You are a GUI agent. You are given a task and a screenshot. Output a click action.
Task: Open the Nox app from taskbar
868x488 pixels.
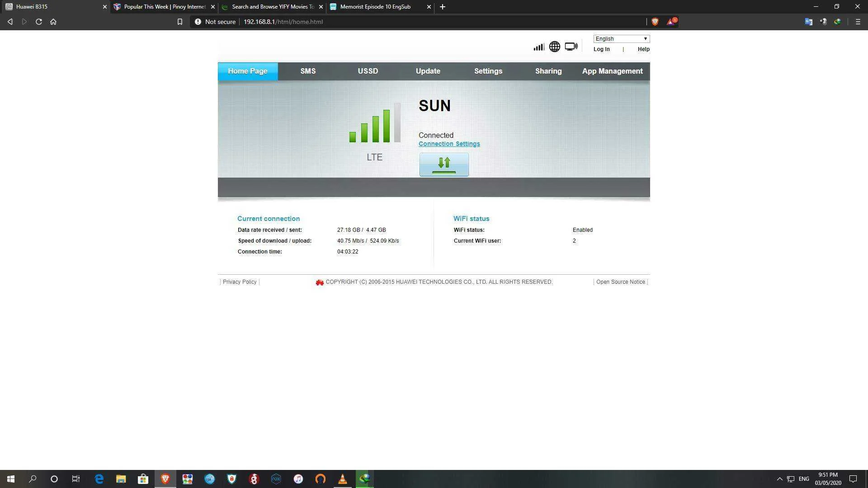point(276,479)
